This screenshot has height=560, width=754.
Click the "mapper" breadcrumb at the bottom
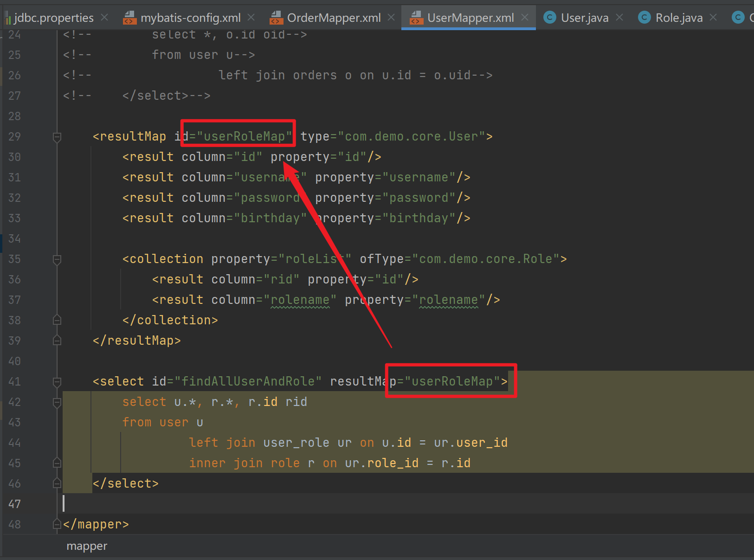(87, 546)
